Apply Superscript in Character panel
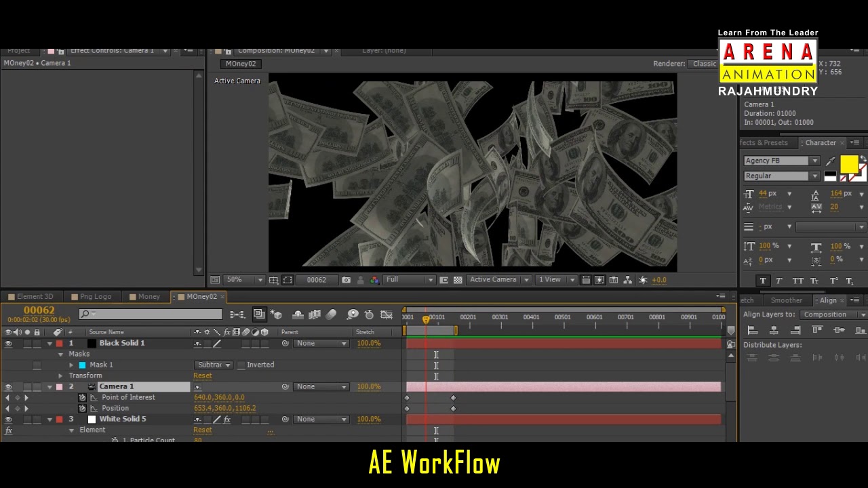 click(833, 281)
